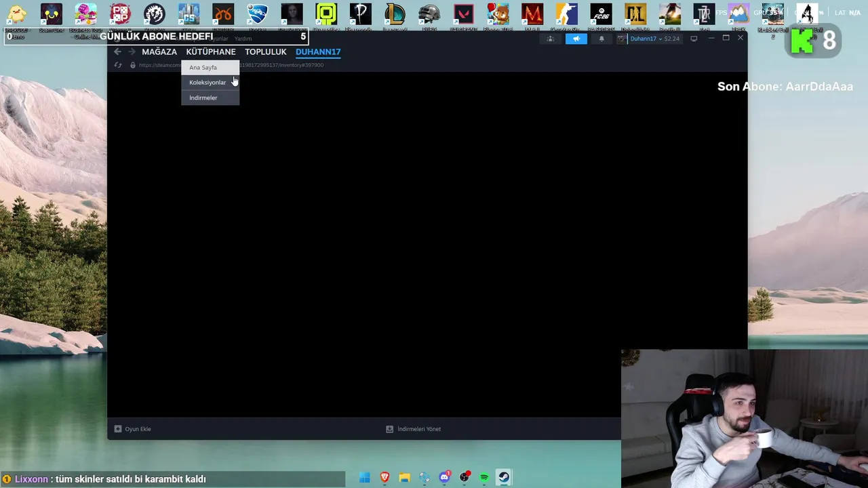Open the blue link-chain taskbar app

(x=425, y=478)
